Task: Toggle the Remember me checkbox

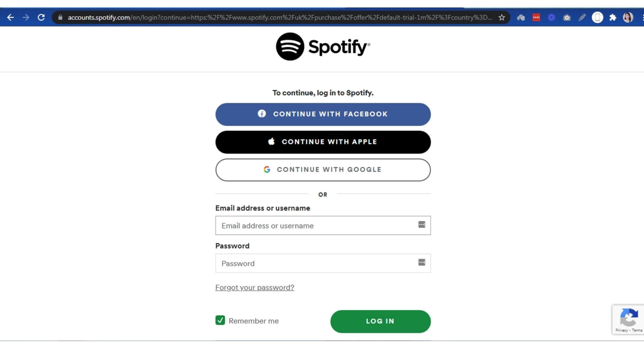Action: click(220, 320)
